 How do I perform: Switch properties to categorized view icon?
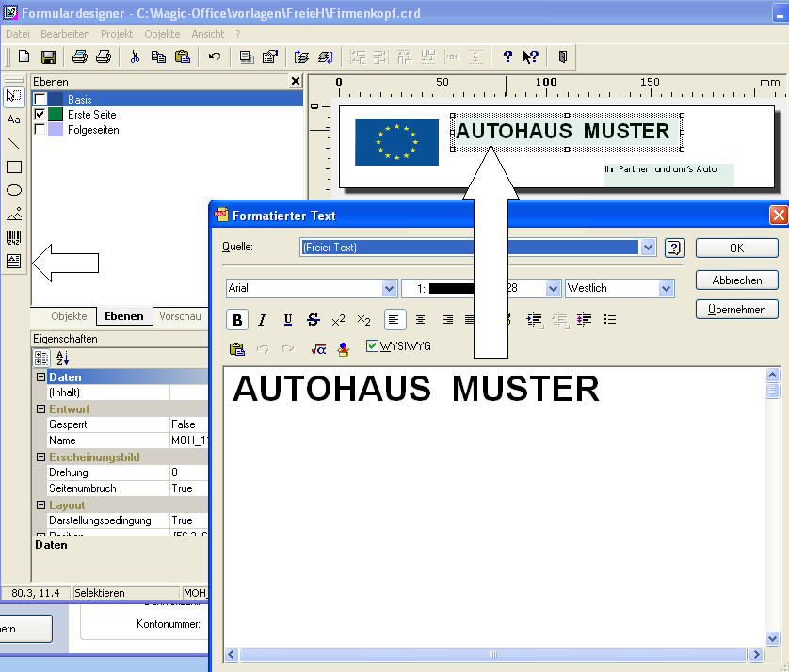pos(41,359)
